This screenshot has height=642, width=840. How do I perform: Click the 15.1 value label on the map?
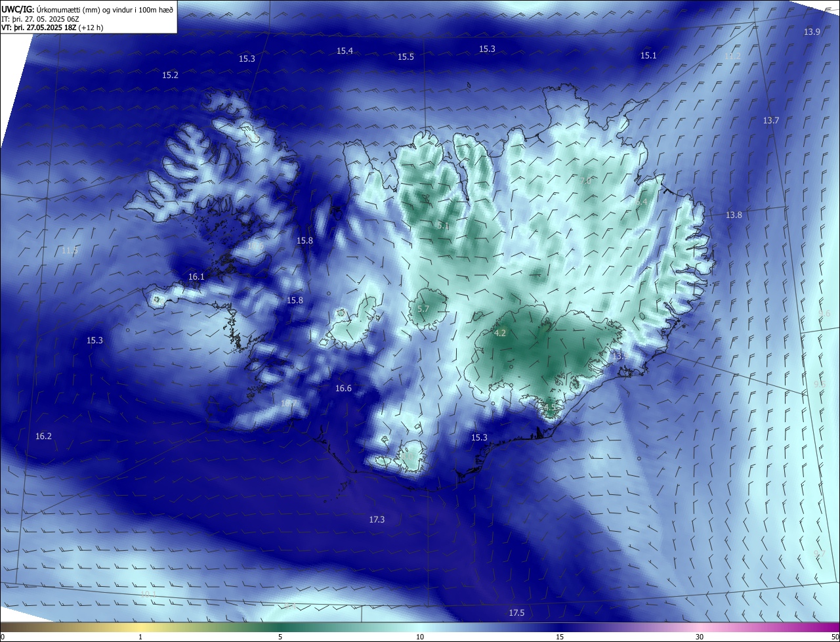[648, 56]
